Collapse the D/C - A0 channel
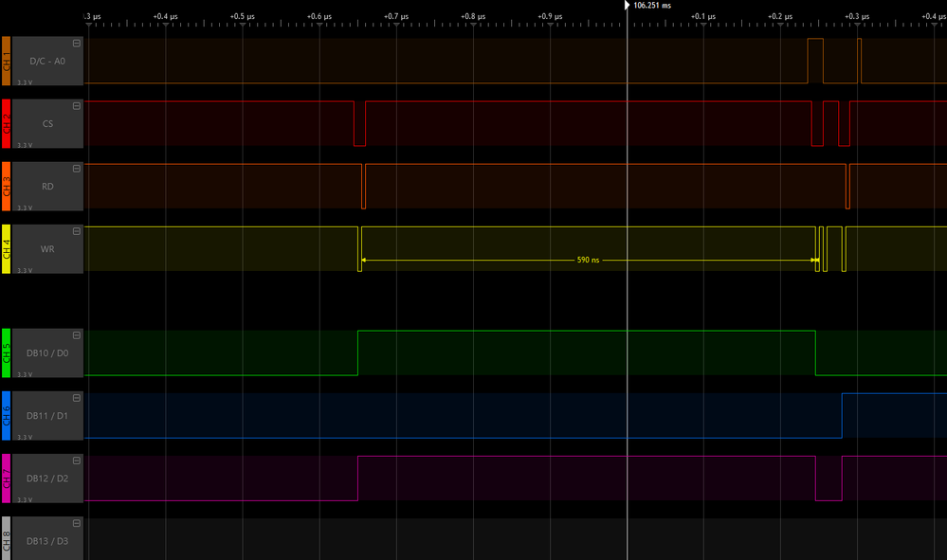This screenshot has height=560, width=947. 77,44
